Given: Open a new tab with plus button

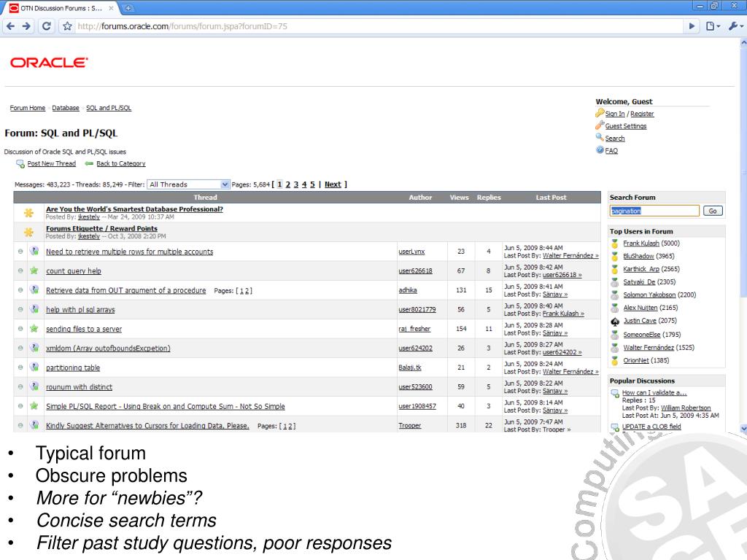Looking at the screenshot, I should (x=128, y=8).
